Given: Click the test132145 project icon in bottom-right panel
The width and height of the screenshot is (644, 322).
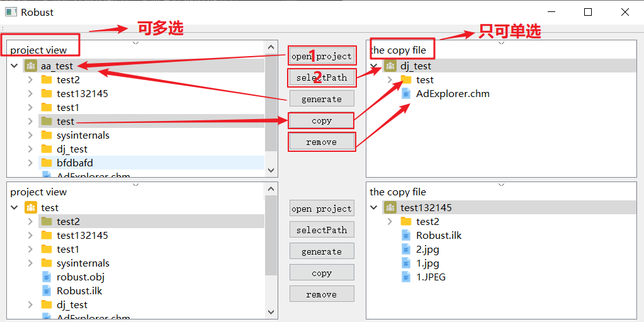Looking at the screenshot, I should click(390, 207).
